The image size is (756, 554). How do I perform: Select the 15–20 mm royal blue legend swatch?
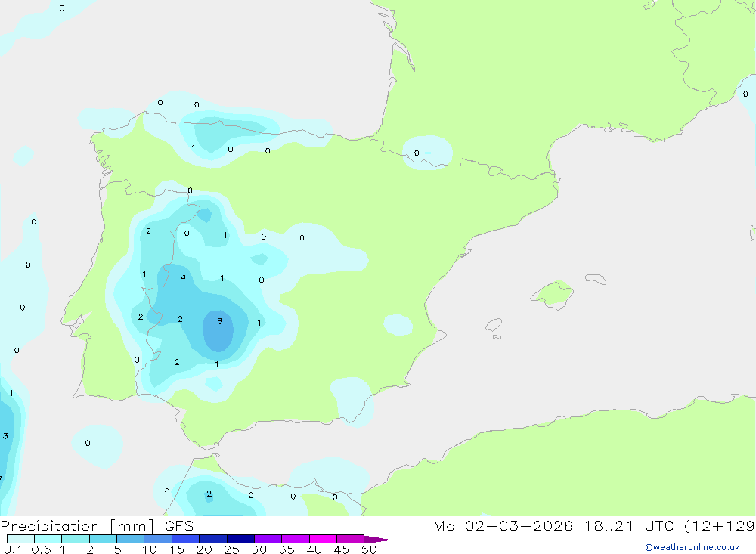(185, 539)
